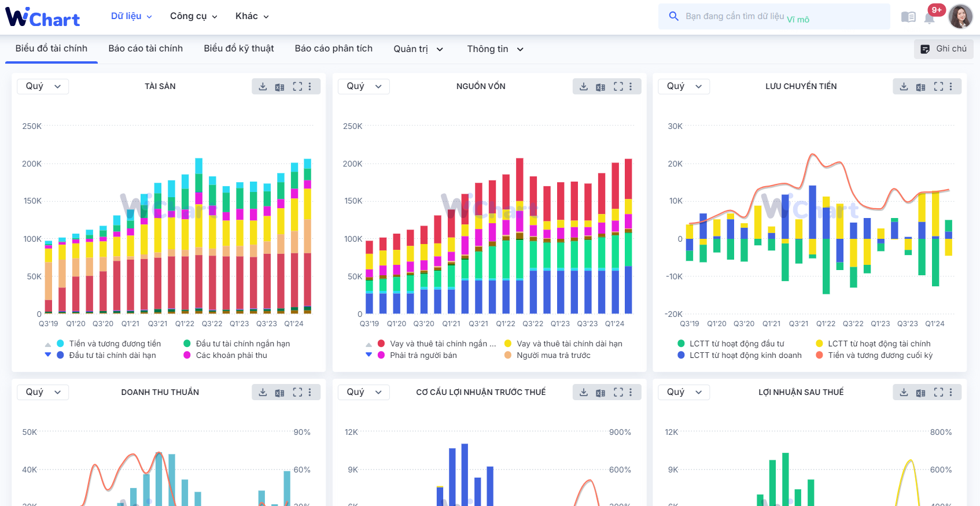
Task: Expand NGUỒN VỐN chart to fullscreen
Action: coord(618,86)
